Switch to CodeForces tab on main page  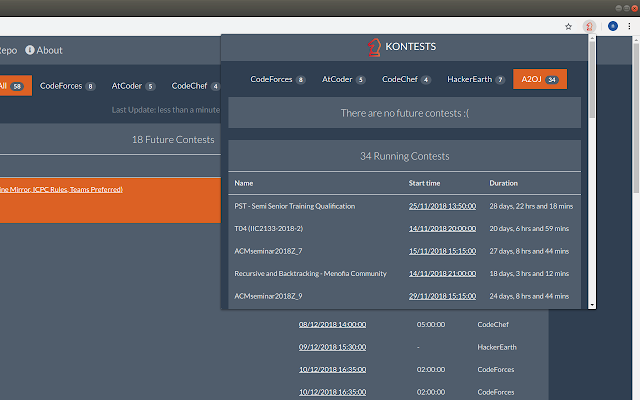coord(67,86)
